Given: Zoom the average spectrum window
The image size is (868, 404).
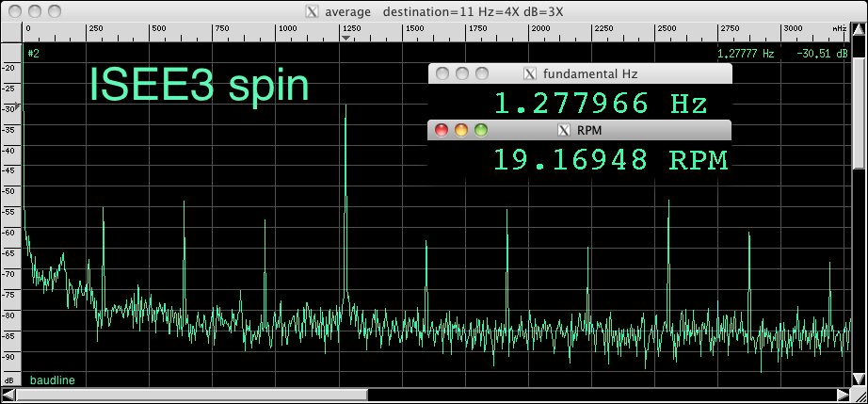Looking at the screenshot, I should point(55,10).
